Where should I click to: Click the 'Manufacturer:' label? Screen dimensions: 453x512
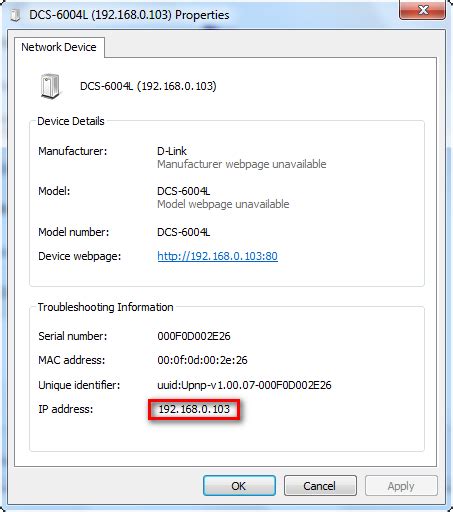[x=73, y=151]
